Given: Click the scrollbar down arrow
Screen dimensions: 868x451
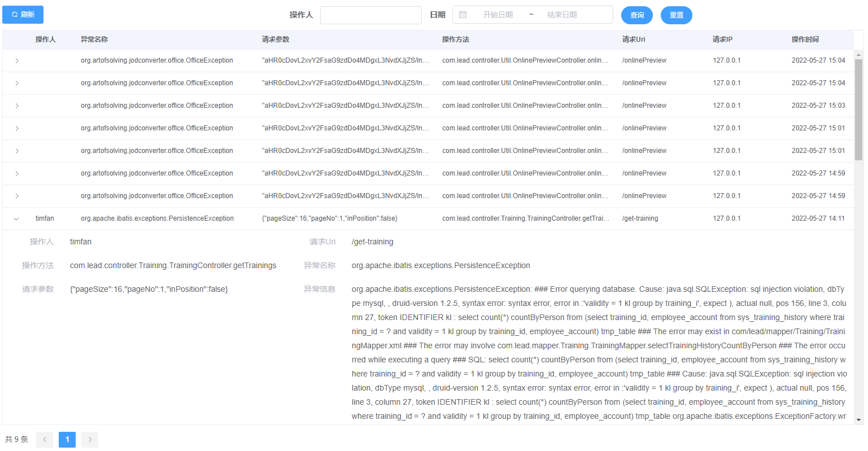Looking at the screenshot, I should 859,420.
